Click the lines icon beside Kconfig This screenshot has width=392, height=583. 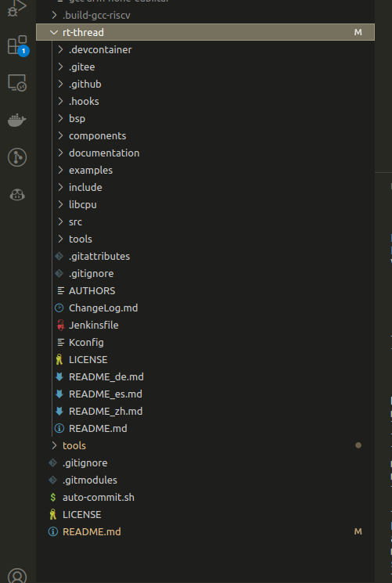(60, 343)
